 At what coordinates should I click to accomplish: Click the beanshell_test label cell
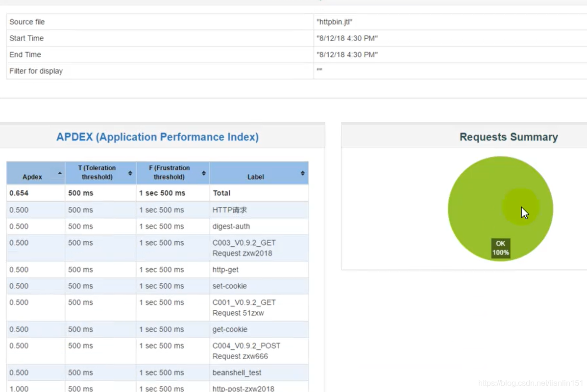tap(237, 372)
